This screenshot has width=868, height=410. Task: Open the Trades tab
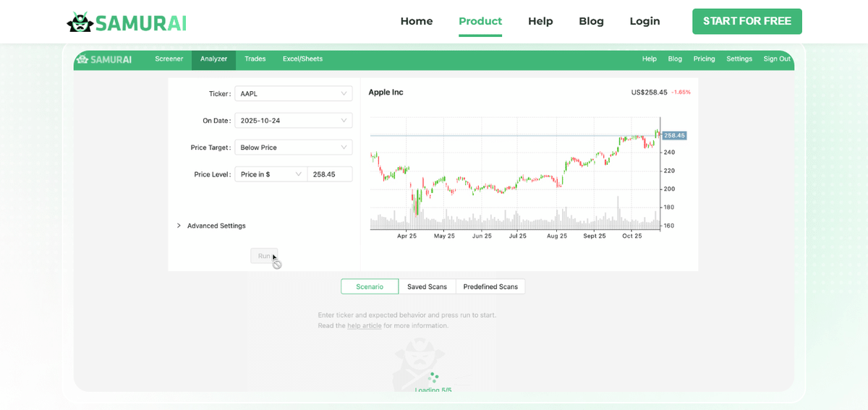click(255, 59)
